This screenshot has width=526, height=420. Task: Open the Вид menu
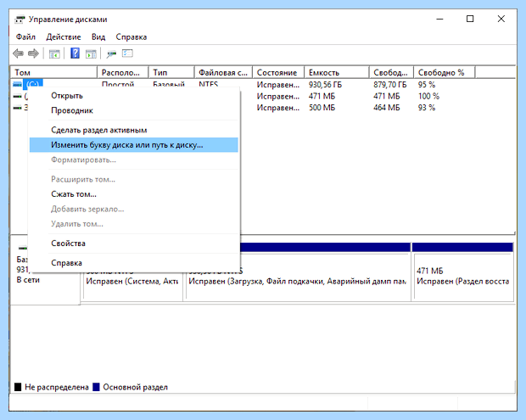pyautogui.click(x=98, y=36)
